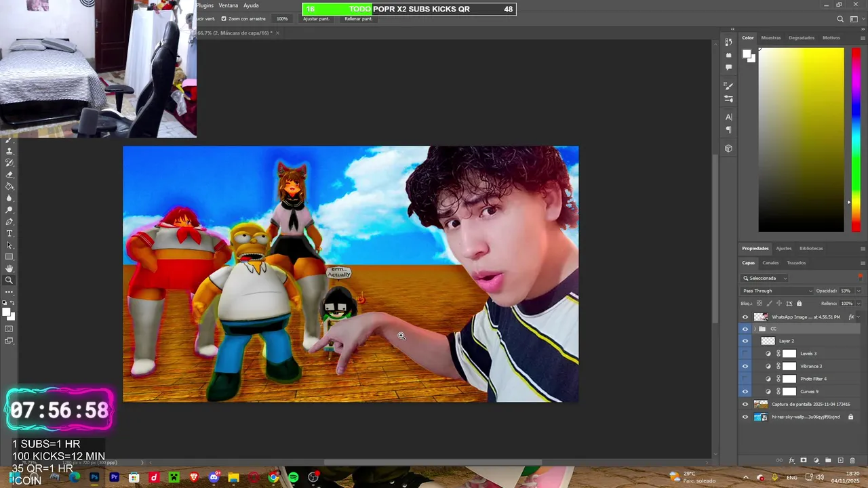The width and height of the screenshot is (868, 488).
Task: Expand effects on WhatsApp Image layer
Action: click(x=859, y=317)
